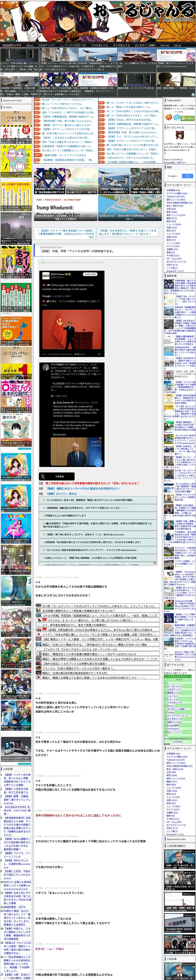Screen dimensions: 196x980
Task: Follow the >>3 reply anchor in the comments
Action: (x=38, y=698)
